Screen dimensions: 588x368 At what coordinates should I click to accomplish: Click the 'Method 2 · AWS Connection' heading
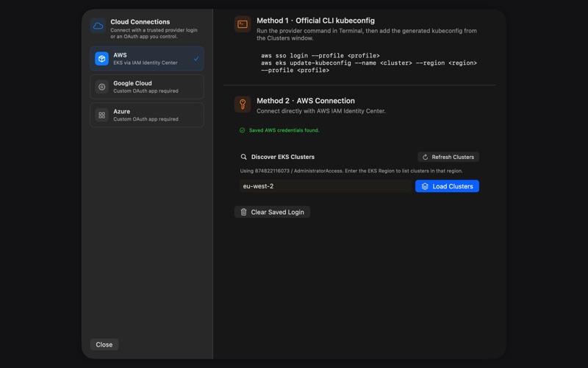[306, 101]
